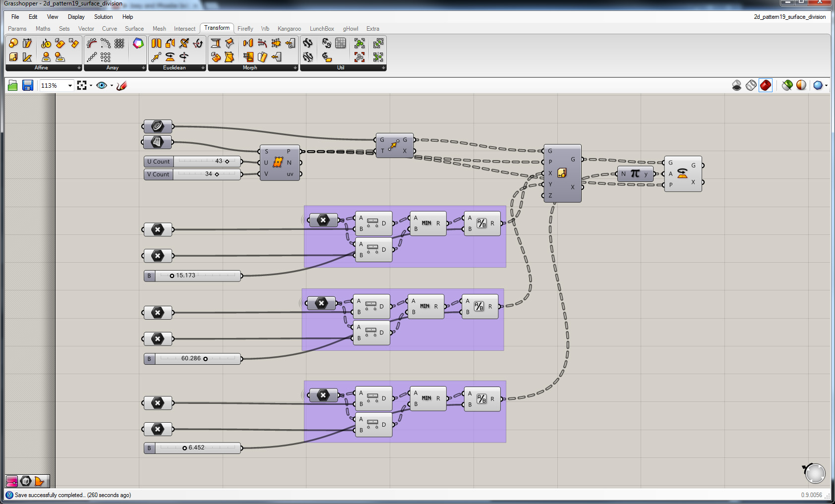Image resolution: width=835 pixels, height=504 pixels.
Task: Click the U Count slider handle
Action: (x=227, y=162)
